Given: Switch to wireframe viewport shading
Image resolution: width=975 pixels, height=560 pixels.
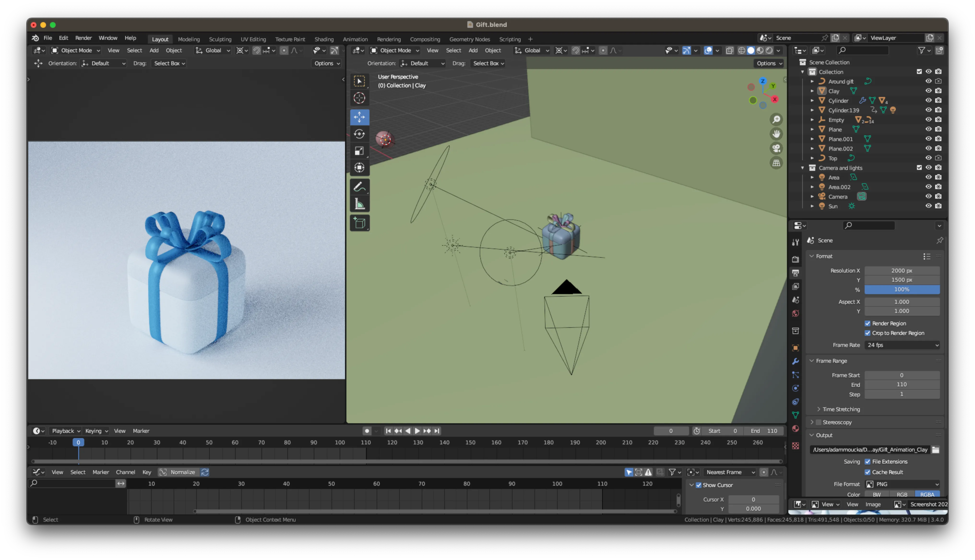Looking at the screenshot, I should (x=741, y=50).
